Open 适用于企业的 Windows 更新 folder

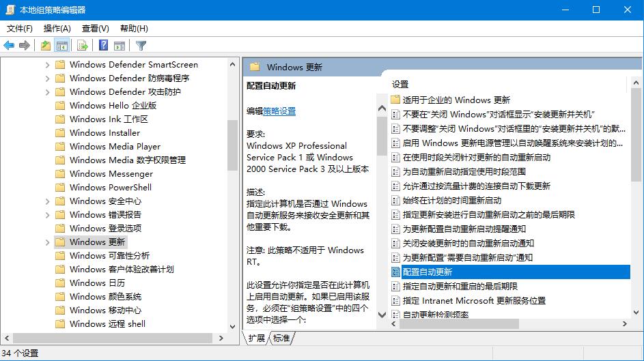click(x=456, y=100)
